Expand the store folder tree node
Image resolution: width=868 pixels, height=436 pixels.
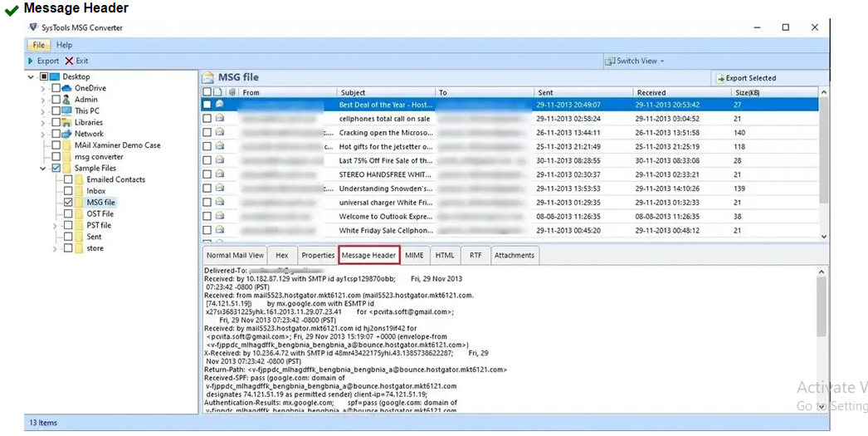tap(55, 249)
